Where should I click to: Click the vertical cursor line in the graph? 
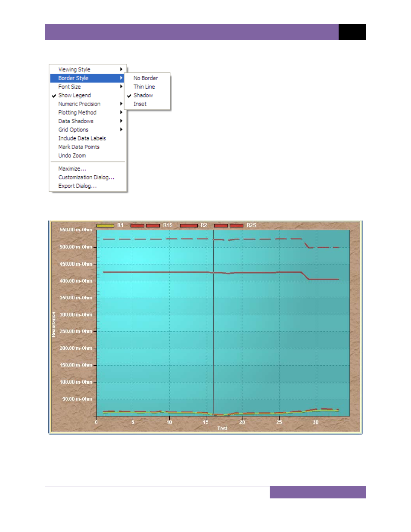click(x=213, y=323)
